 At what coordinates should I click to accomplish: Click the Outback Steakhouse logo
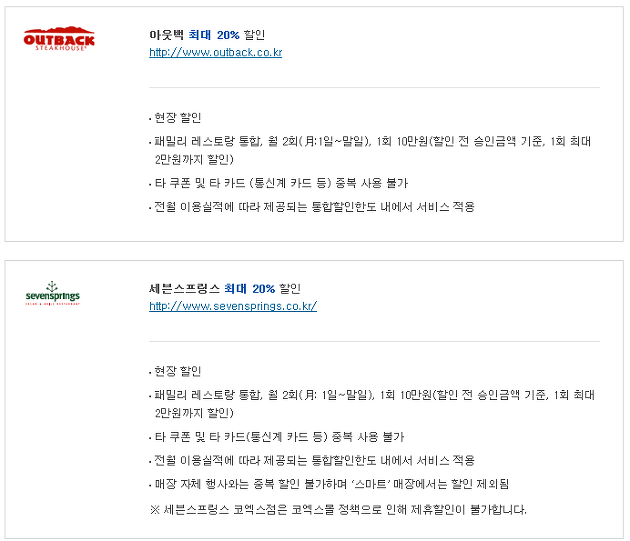click(59, 39)
